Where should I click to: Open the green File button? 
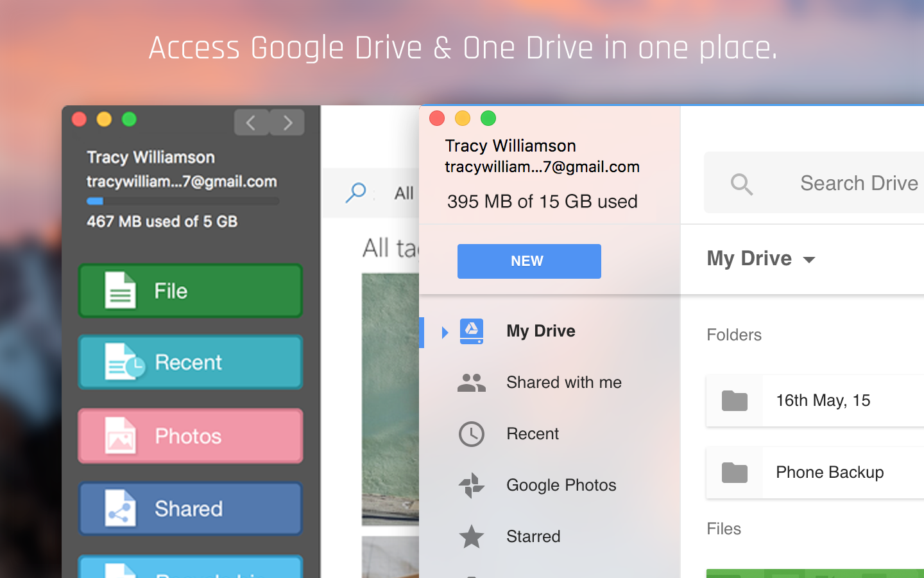(x=191, y=291)
